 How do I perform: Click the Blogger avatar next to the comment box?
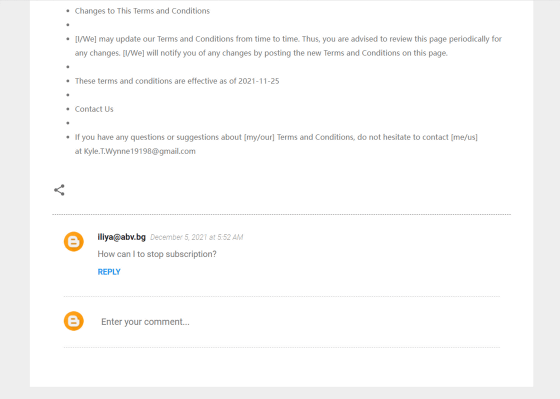(74, 321)
